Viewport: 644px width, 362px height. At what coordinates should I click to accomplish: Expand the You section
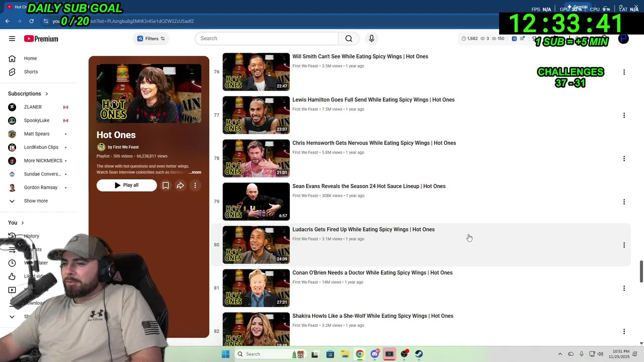tap(16, 223)
